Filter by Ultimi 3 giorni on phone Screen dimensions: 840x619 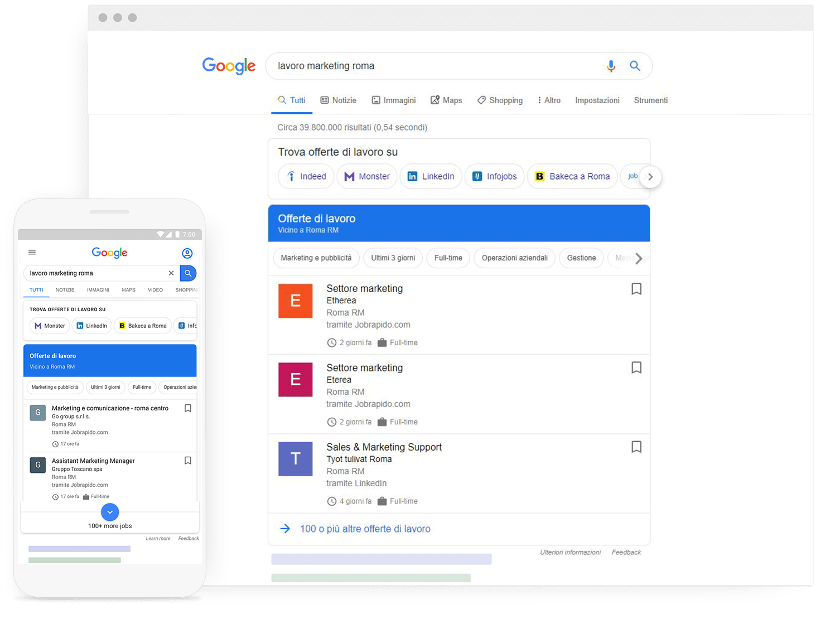[105, 387]
